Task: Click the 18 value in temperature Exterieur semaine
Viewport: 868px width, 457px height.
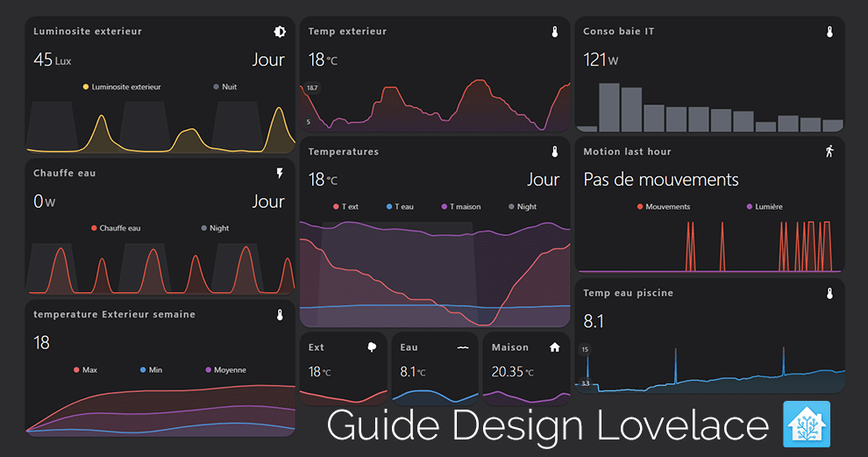Action: [41, 343]
